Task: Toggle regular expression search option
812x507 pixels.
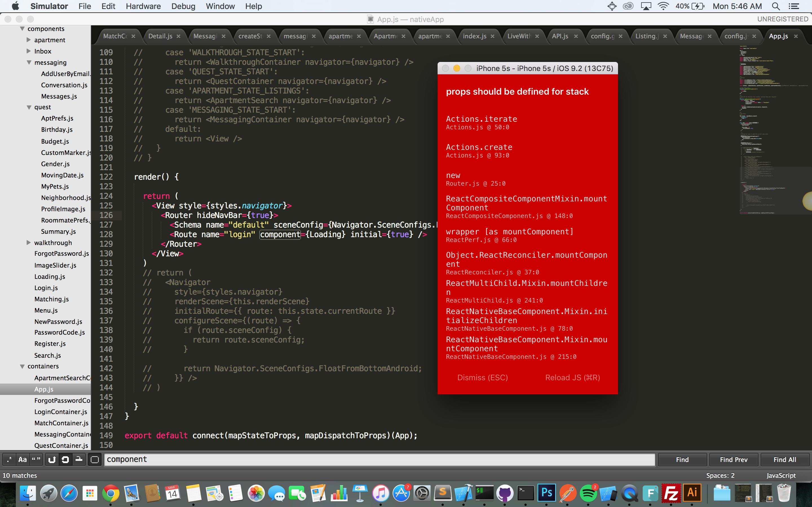Action: (x=9, y=459)
